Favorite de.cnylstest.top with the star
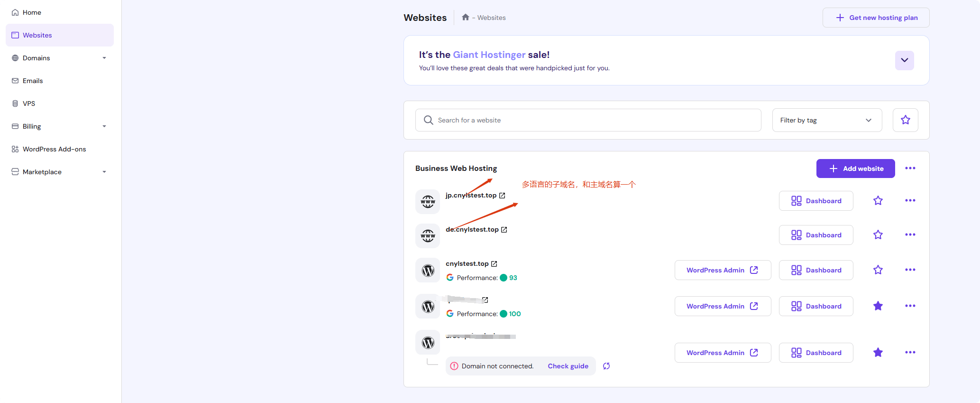The image size is (980, 403). 878,235
